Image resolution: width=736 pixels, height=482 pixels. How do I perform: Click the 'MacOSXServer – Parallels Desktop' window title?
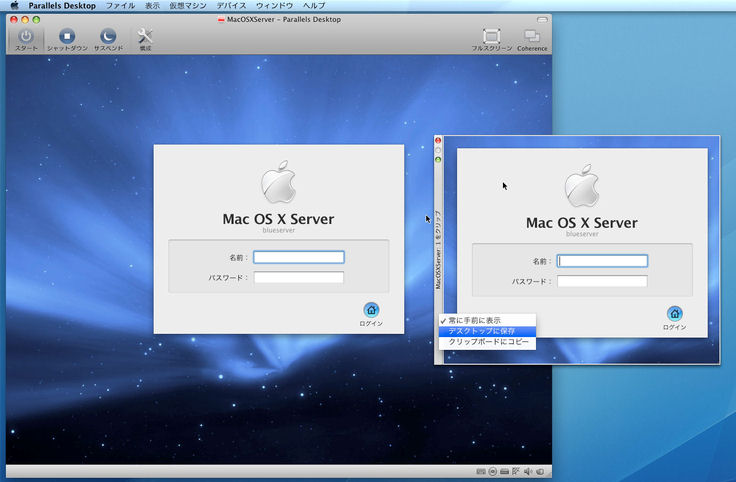284,19
